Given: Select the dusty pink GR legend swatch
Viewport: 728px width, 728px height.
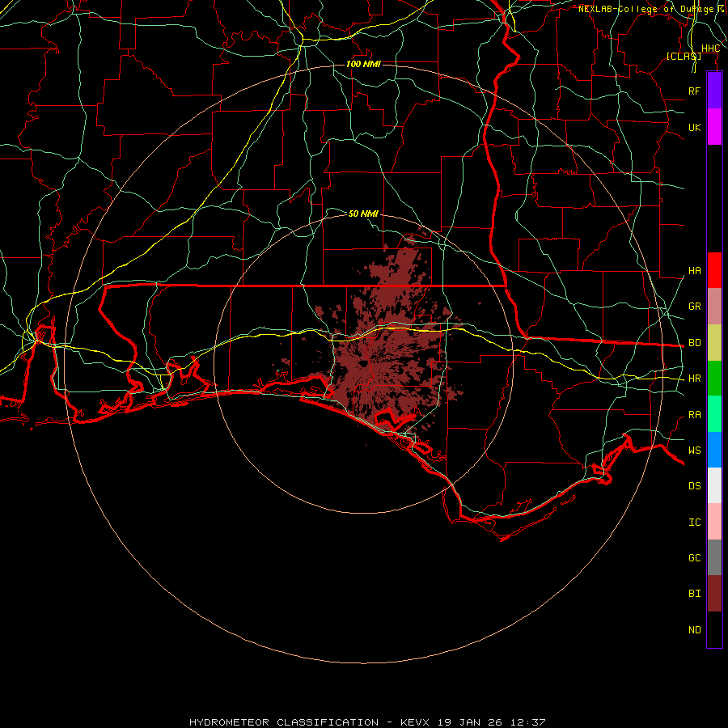Looking at the screenshot, I should 714,306.
